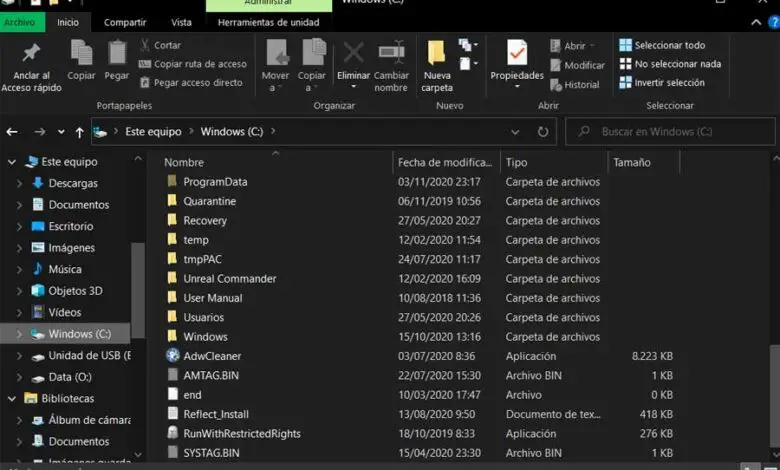Pin folder with Anclar al Acceso rápido
This screenshot has width=780, height=470.
pos(31,67)
